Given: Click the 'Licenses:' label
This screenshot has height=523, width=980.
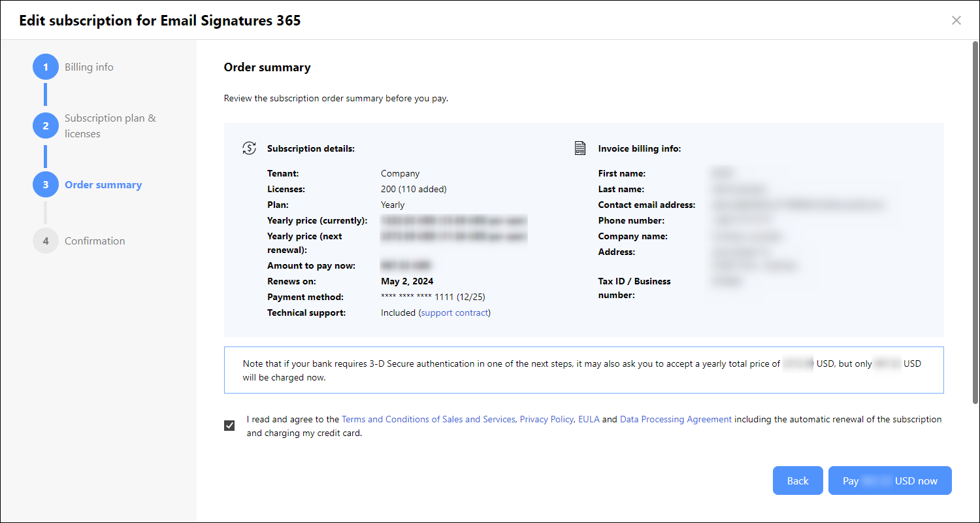Looking at the screenshot, I should click(x=286, y=189).
